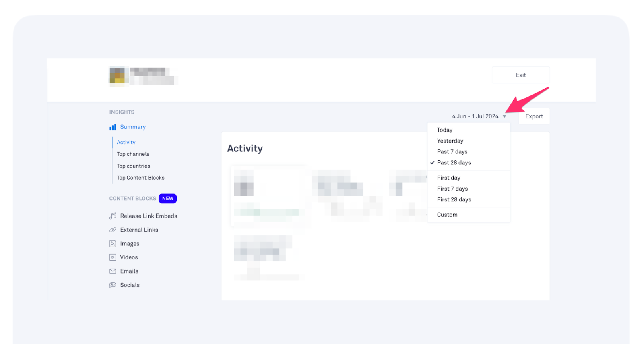Click the Export button
Image resolution: width=644 pixels, height=344 pixels.
(534, 116)
